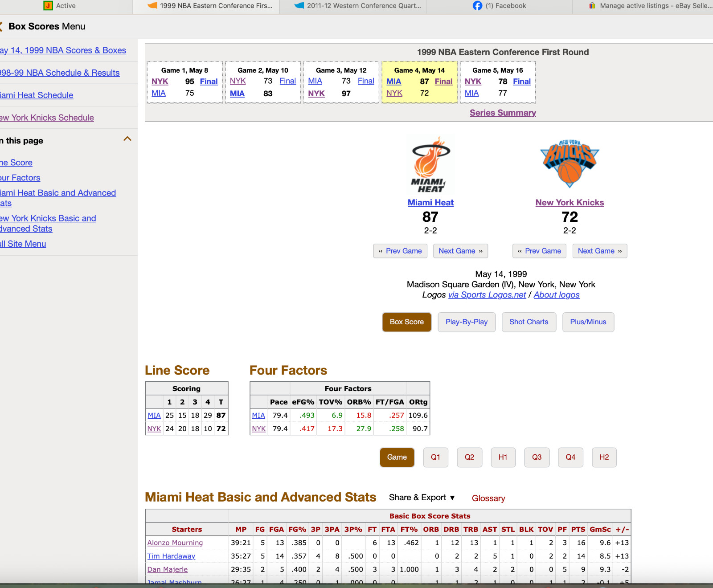This screenshot has height=588, width=713.
Task: Sort Heat box score by GmSc column
Action: coord(600,530)
